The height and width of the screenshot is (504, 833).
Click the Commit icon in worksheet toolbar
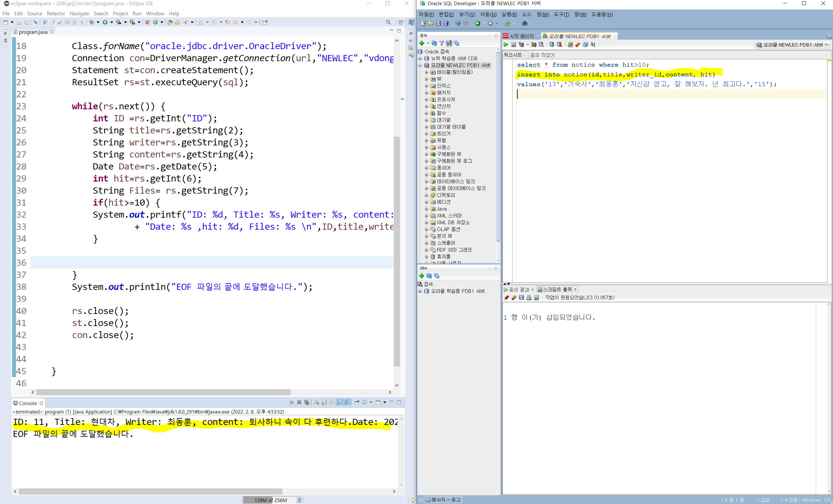[552, 45]
